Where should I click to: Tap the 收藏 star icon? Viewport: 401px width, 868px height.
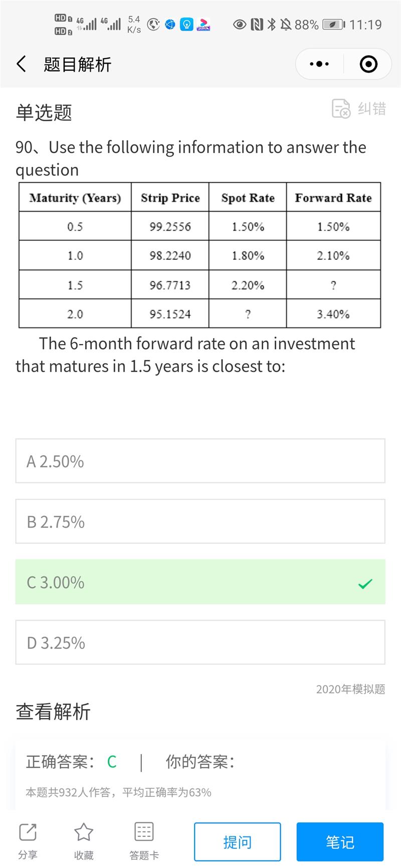pos(84,832)
